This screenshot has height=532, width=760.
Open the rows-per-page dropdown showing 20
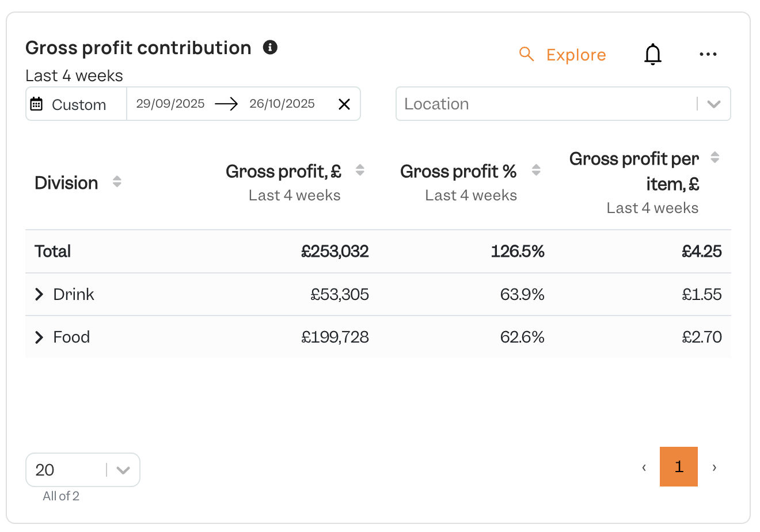pos(83,470)
